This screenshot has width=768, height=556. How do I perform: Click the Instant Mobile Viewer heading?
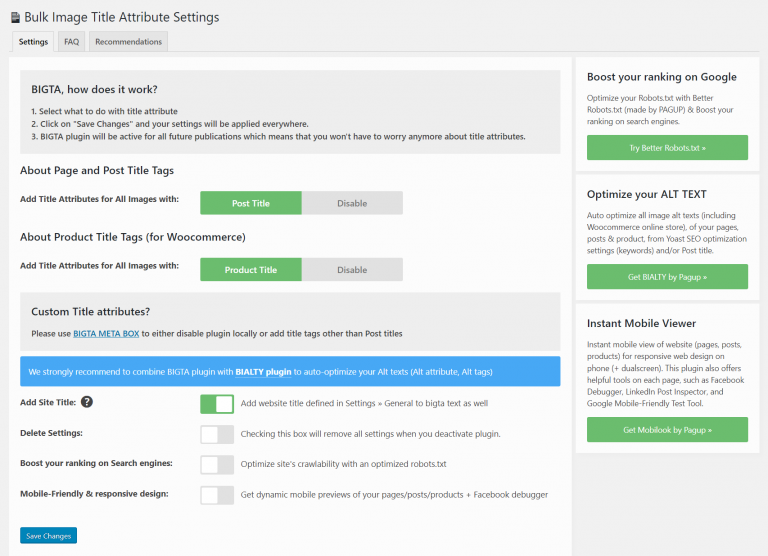point(641,324)
